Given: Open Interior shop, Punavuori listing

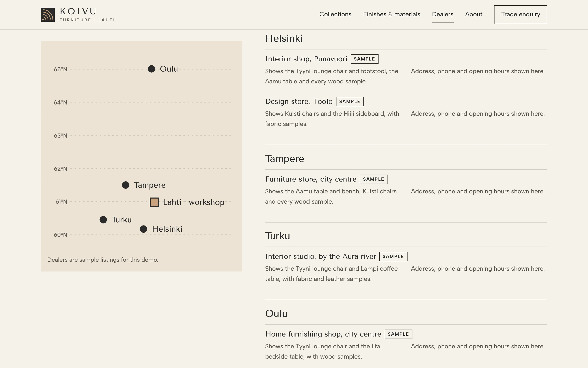Looking at the screenshot, I should [x=306, y=59].
